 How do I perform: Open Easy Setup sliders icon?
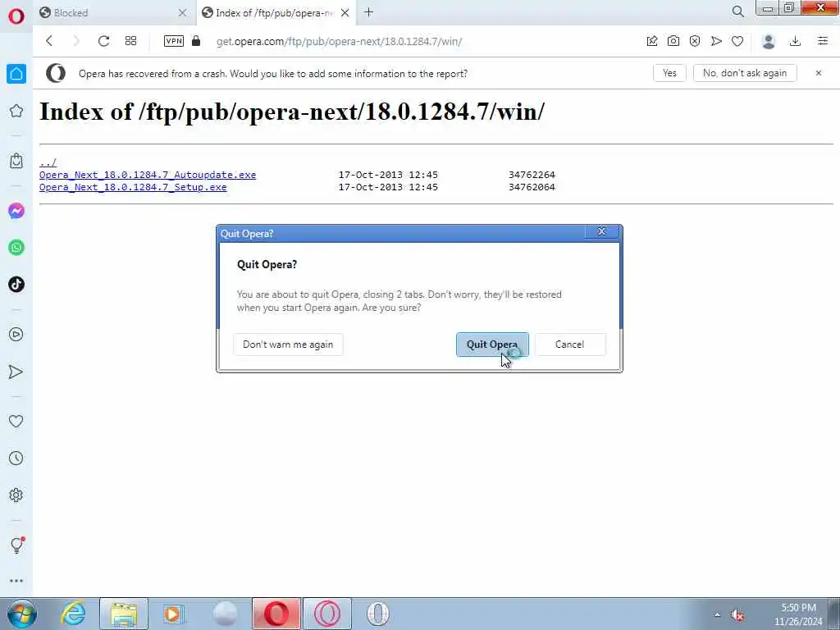823,41
